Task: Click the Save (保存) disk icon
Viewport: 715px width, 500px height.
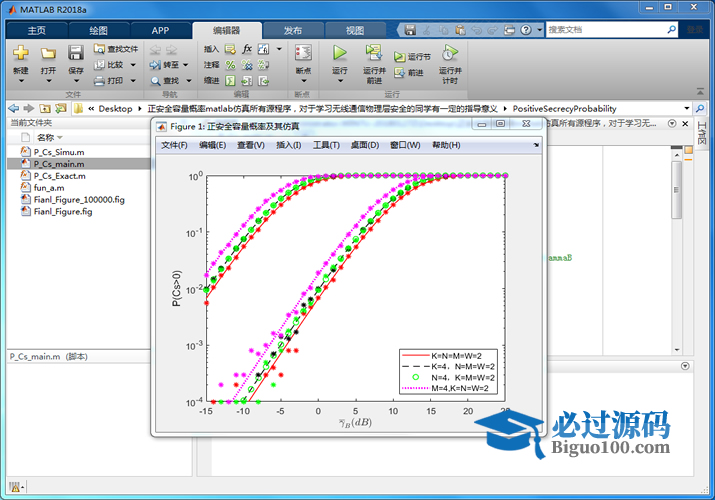Action: point(76,53)
